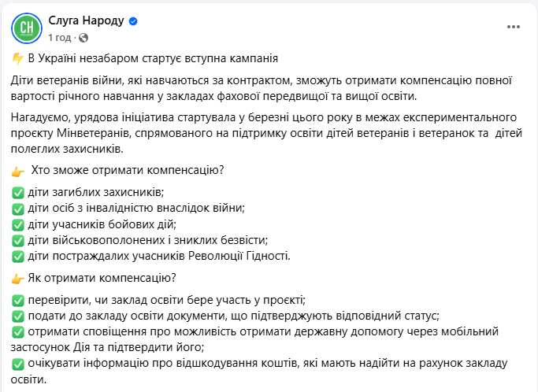The image size is (538, 392).
Task: Click checkmark beside "діти осіб з інвалідністю"
Action: [x=18, y=209]
